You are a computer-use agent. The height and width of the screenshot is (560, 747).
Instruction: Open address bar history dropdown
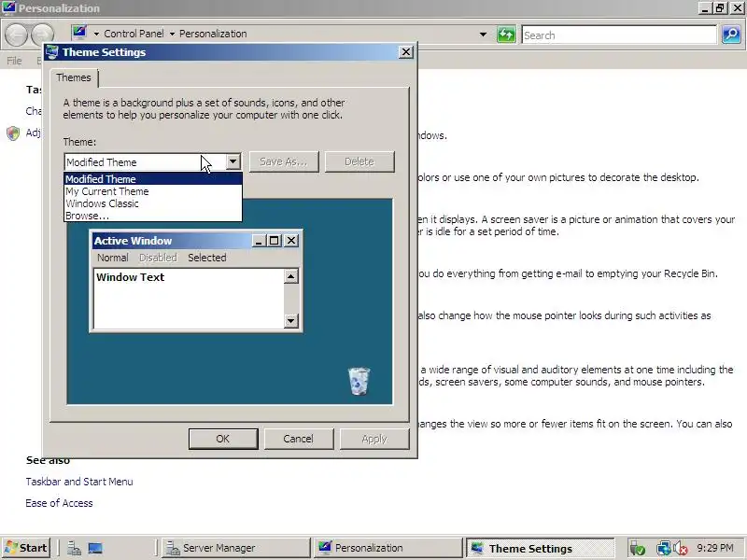pos(483,35)
